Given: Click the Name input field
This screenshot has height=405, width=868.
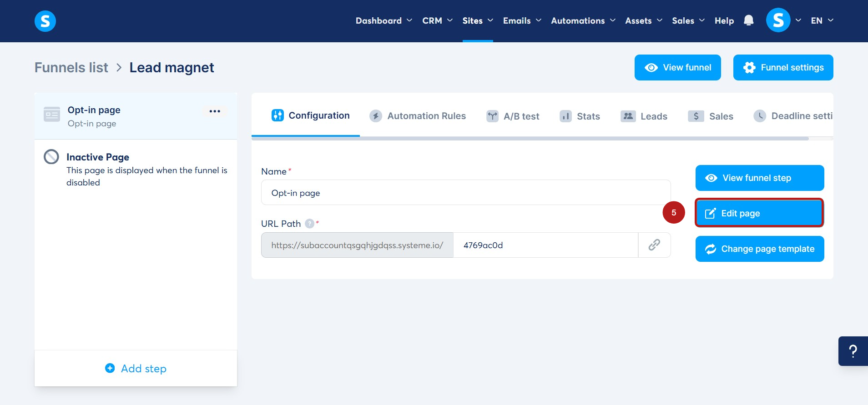Looking at the screenshot, I should (x=466, y=193).
